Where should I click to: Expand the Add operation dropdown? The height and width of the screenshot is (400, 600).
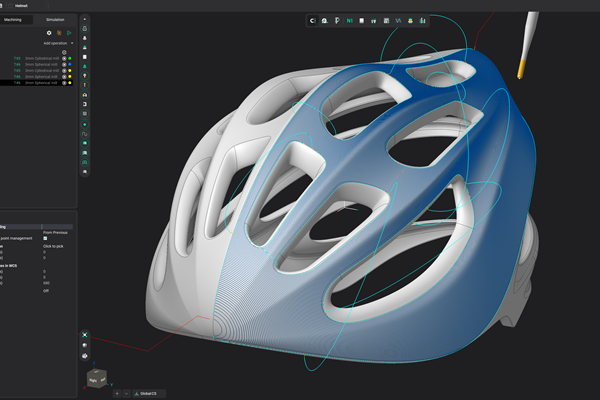pyautogui.click(x=58, y=44)
